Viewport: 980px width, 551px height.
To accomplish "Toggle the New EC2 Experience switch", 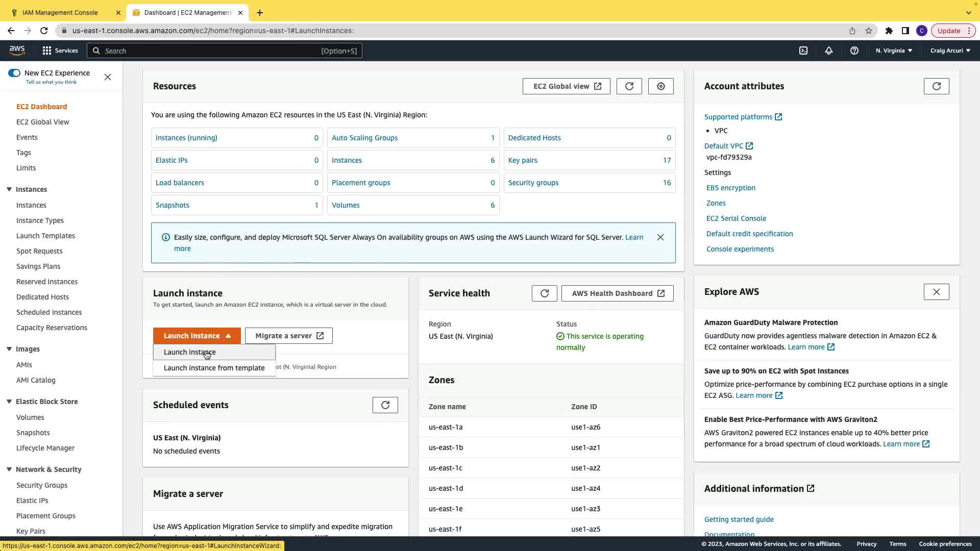I will coord(14,73).
